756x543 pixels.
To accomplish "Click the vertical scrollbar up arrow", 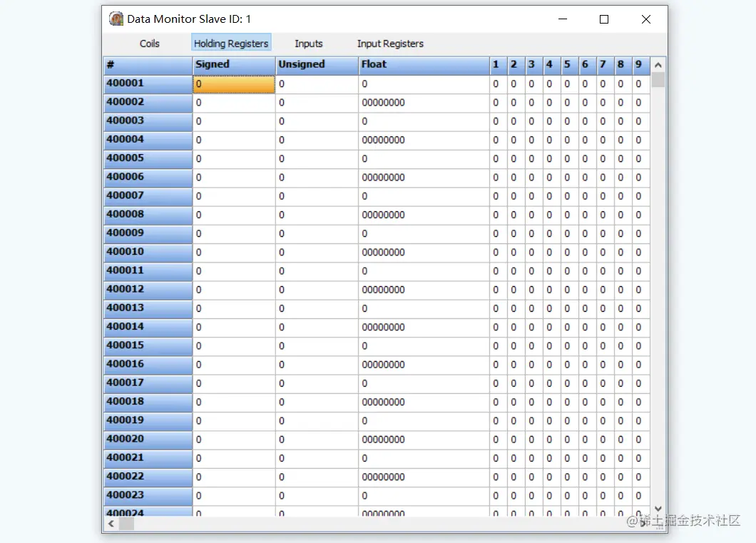I will pyautogui.click(x=658, y=65).
